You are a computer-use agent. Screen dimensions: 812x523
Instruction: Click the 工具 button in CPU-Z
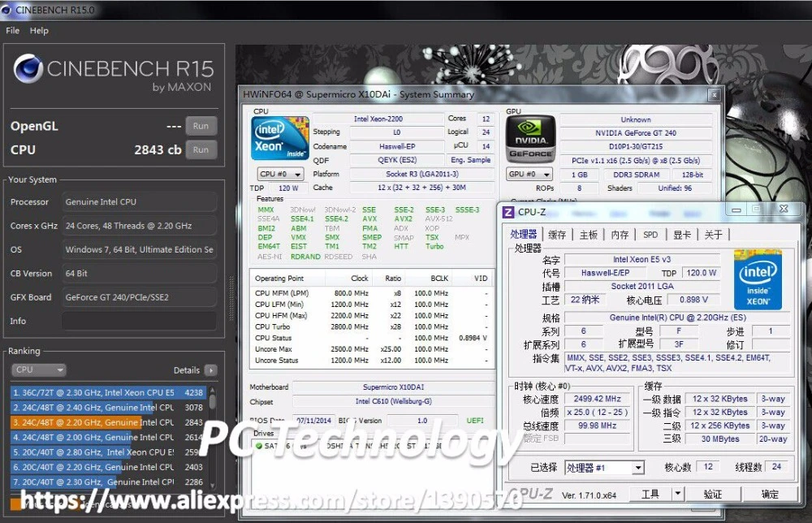650,495
